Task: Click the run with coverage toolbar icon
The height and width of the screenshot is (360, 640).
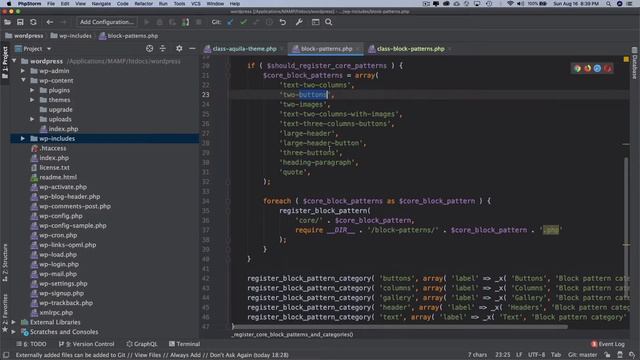Action: [173, 22]
